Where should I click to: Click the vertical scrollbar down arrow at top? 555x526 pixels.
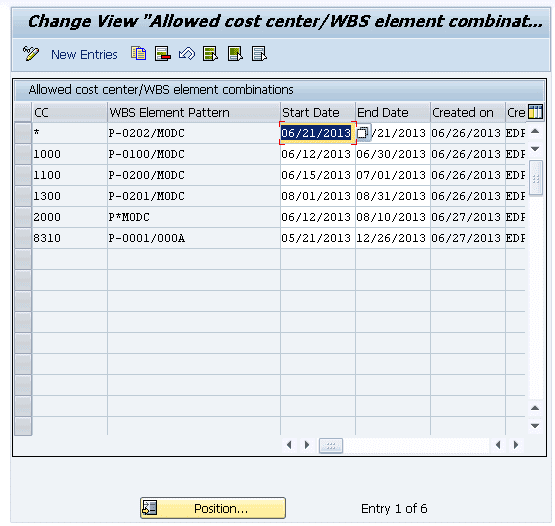(x=535, y=149)
